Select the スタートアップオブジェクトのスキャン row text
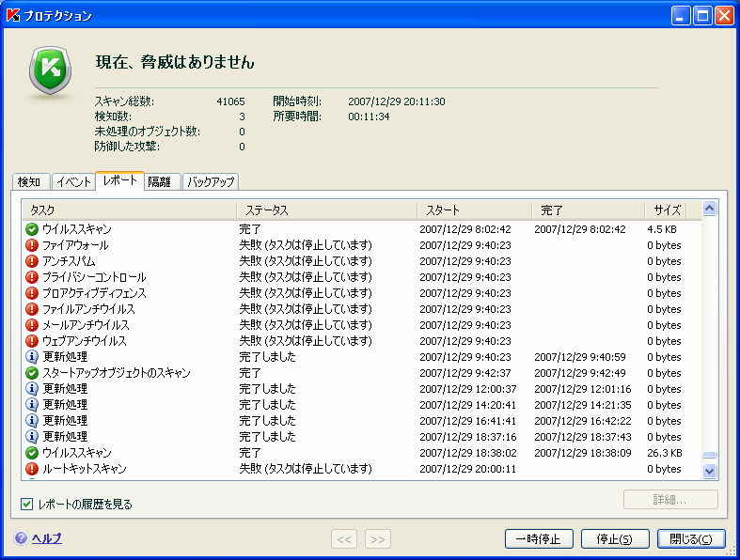The height and width of the screenshot is (560, 740). (117, 373)
